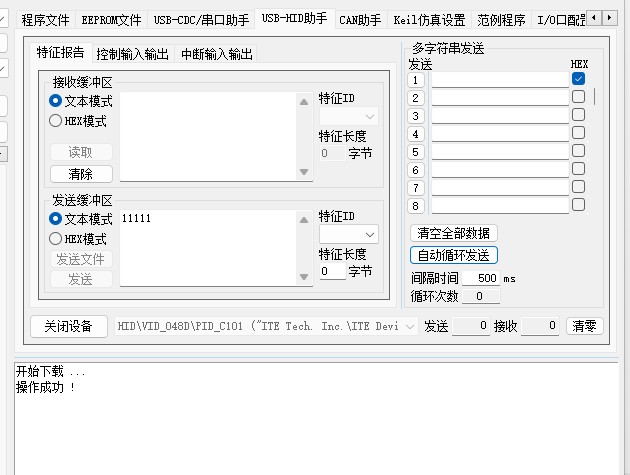Open the 范例程序 tab
This screenshot has height=475, width=630.
501,20
